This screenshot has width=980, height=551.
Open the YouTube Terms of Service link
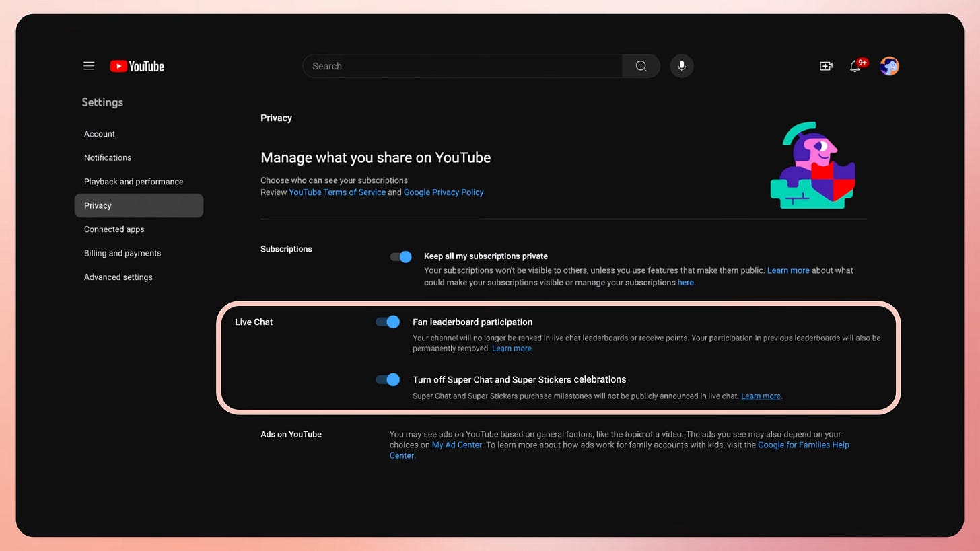(337, 192)
